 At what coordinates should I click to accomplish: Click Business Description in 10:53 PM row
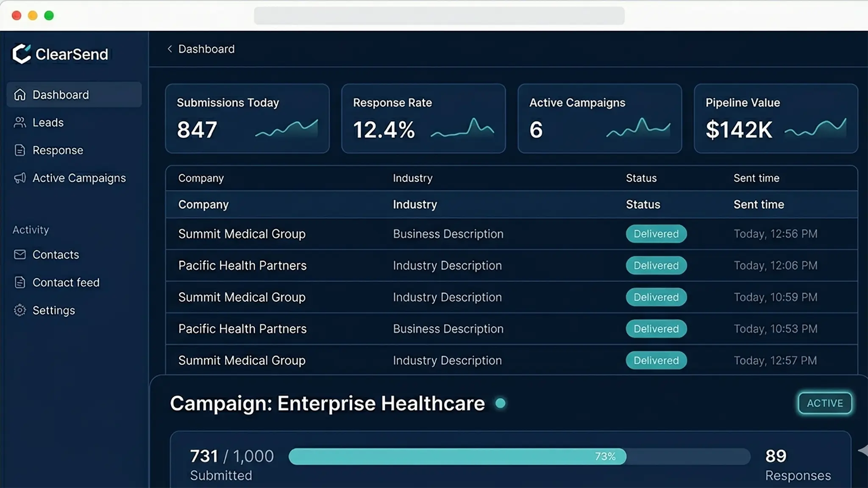coord(448,329)
